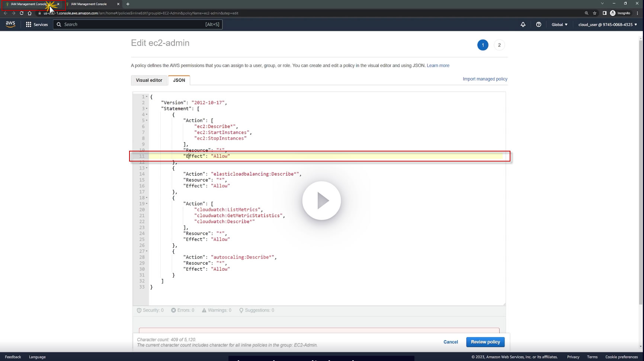The image size is (644, 361).
Task: Reload the page in the browser
Action: 22,13
